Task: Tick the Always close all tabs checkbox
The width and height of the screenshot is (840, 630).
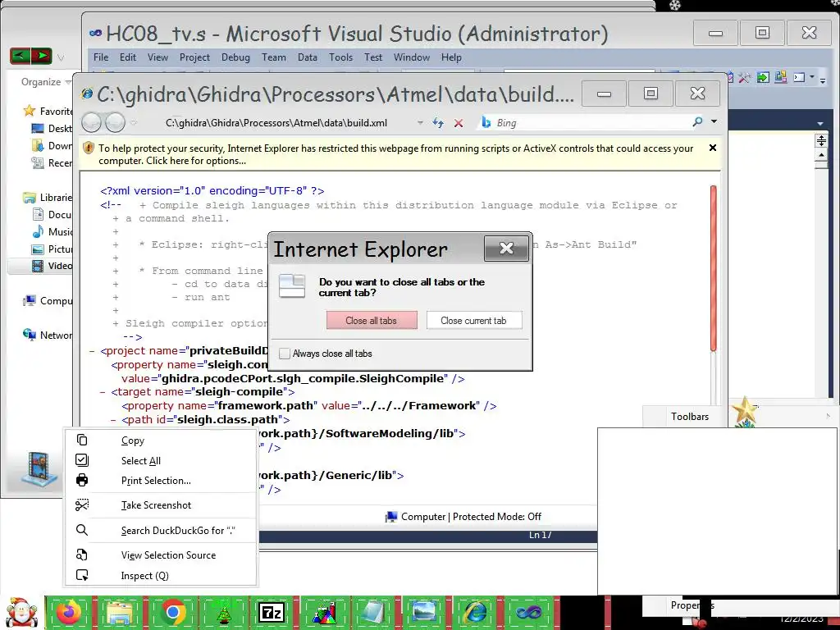Action: [285, 354]
